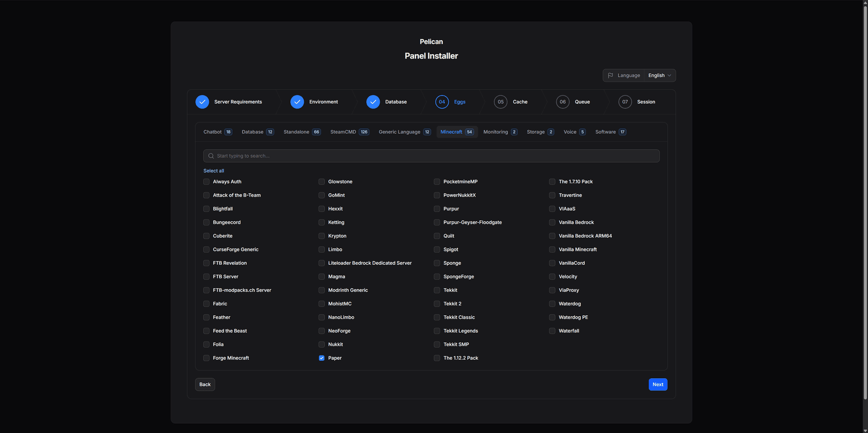
Task: Switch to the Chatbot tab
Action: tap(218, 132)
